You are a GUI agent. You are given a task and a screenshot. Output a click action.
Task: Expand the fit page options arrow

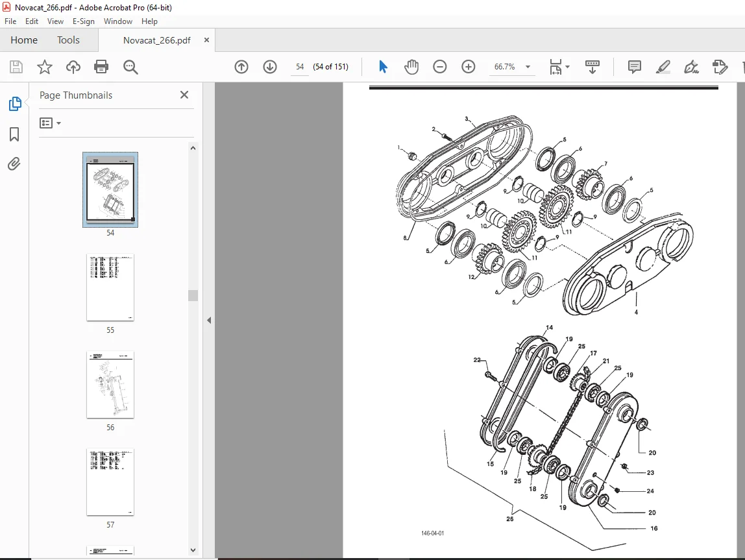coord(567,67)
